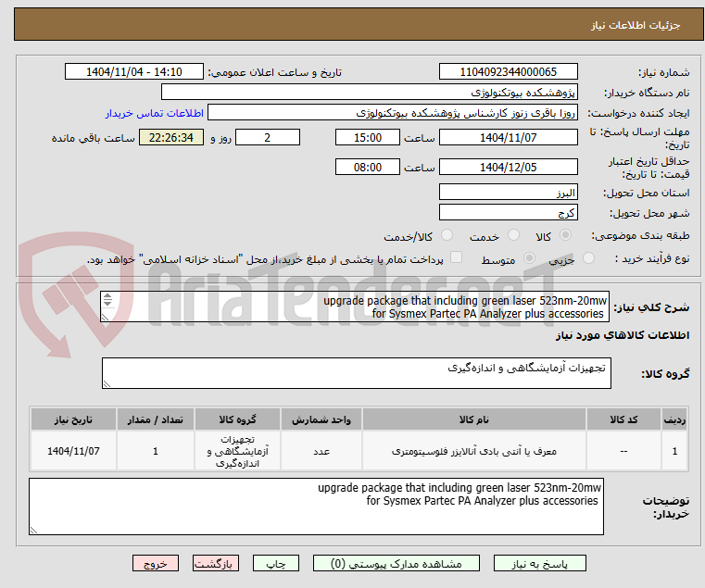Open مشاهده مدارک پیوستی (0) button

point(397,563)
